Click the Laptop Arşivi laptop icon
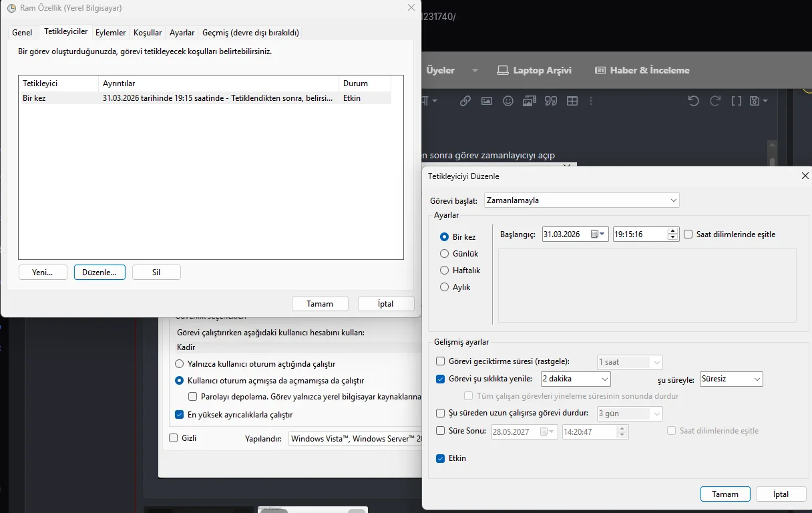The width and height of the screenshot is (812, 513). [x=503, y=70]
